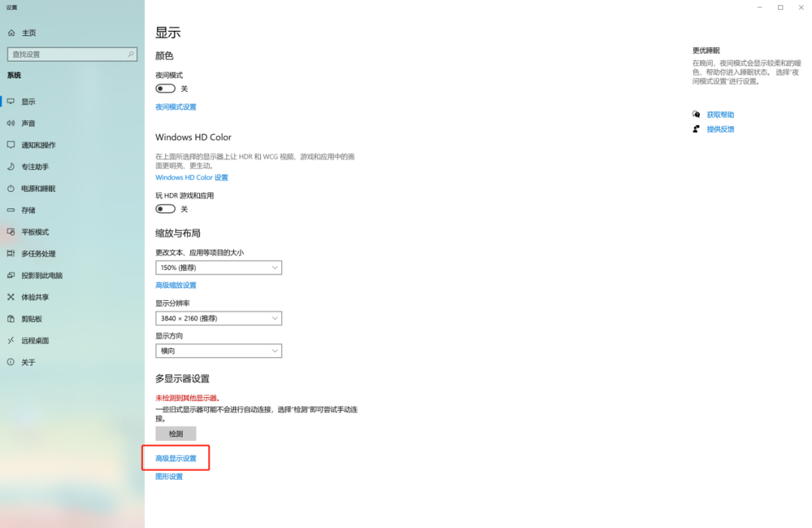Click the 投影到此电脑 projection icon

11,275
